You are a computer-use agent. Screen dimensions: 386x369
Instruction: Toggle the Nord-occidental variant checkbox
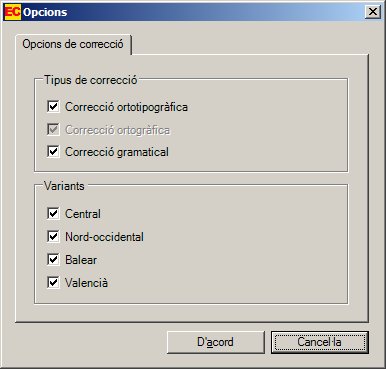click(53, 237)
